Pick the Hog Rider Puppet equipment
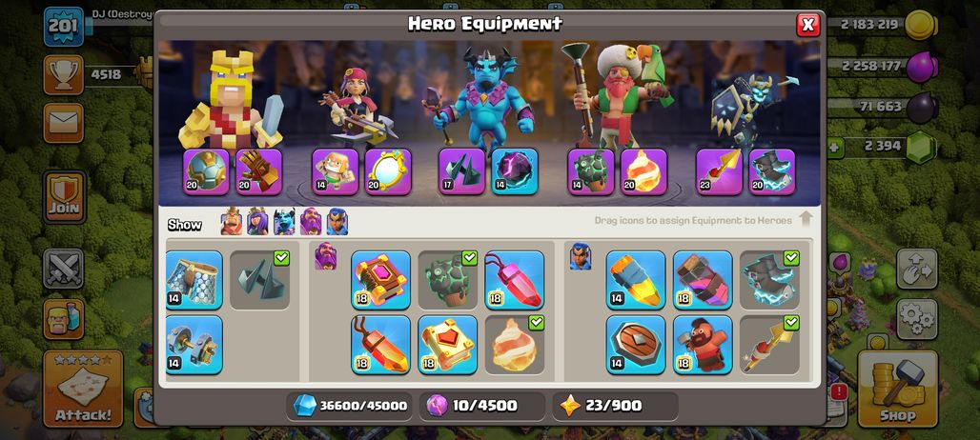Image resolution: width=980 pixels, height=440 pixels. click(703, 345)
